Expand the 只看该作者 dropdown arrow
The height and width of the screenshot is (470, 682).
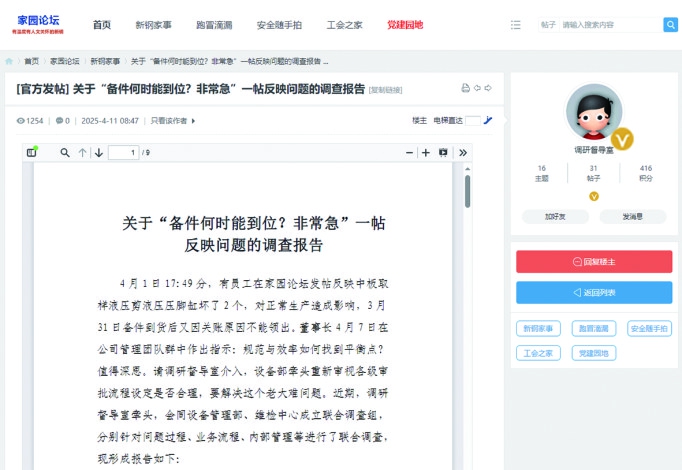coord(193,121)
